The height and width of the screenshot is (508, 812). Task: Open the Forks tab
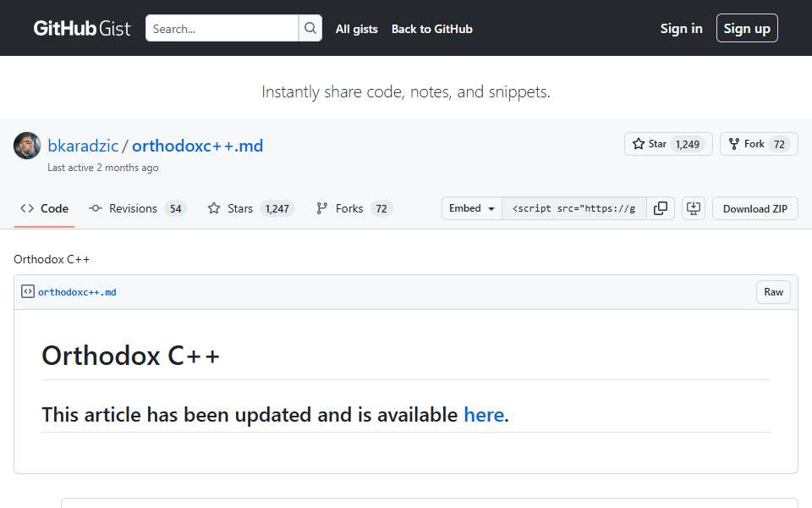point(354,208)
